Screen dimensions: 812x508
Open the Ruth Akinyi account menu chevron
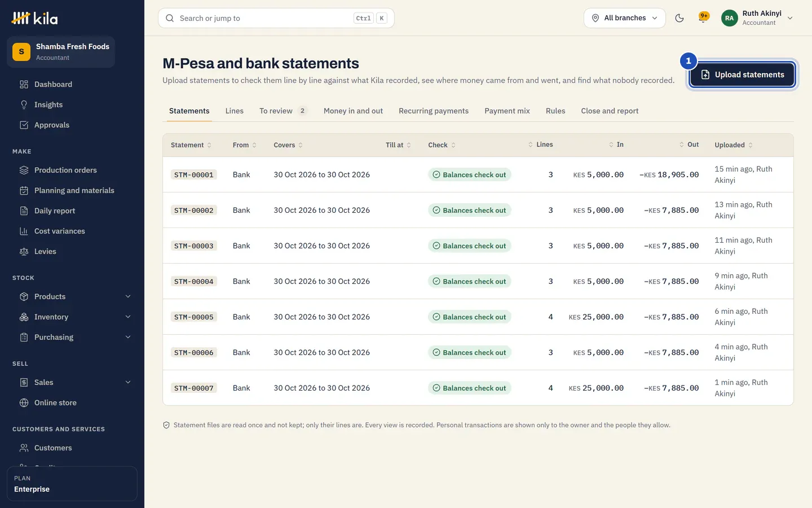[790, 18]
